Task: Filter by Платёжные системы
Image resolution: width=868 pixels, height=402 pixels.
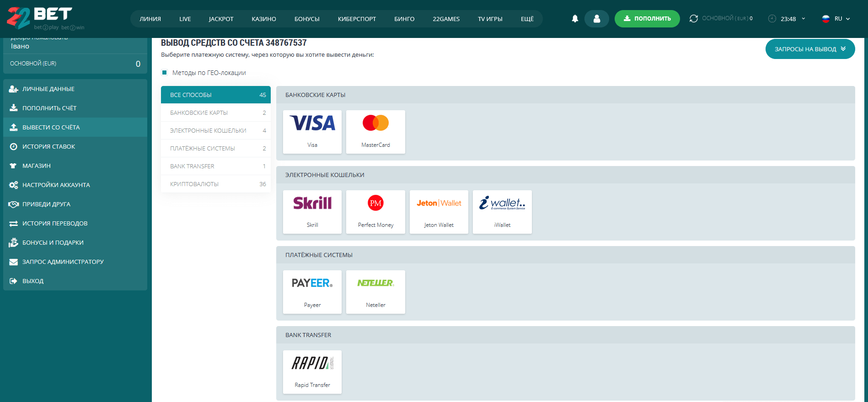Action: (x=216, y=148)
